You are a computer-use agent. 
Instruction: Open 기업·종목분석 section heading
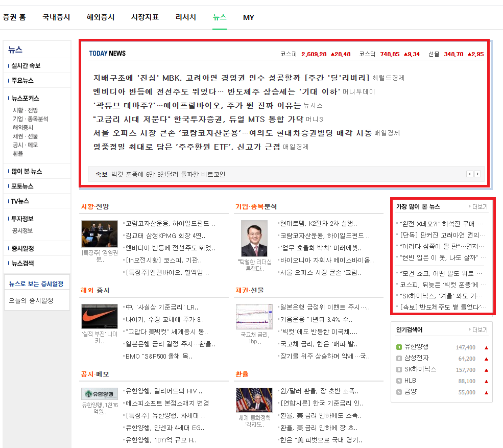[256, 207]
